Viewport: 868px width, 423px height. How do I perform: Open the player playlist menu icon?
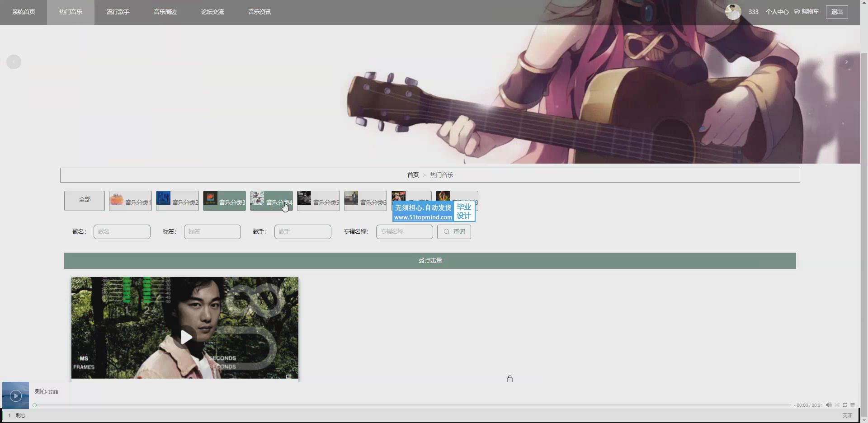click(853, 405)
